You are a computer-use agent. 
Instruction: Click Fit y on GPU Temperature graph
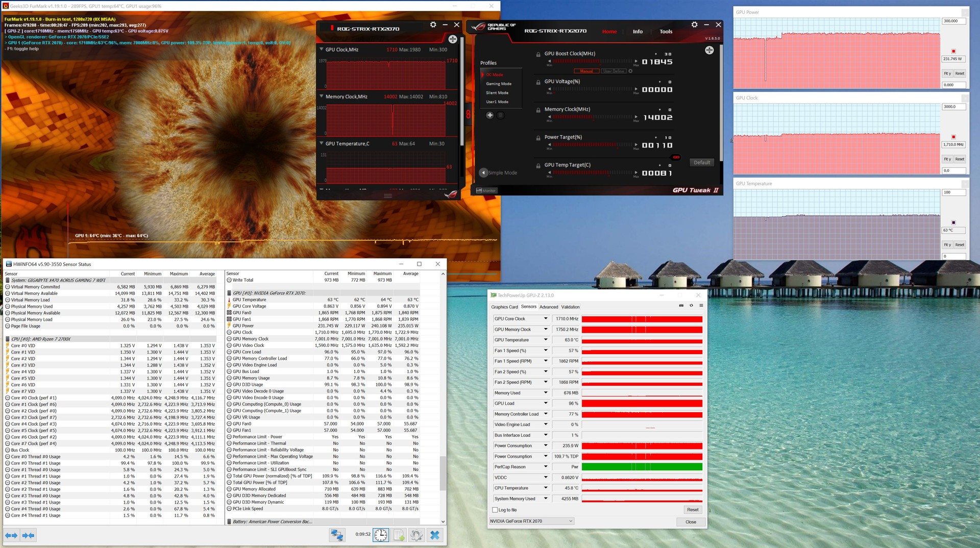click(947, 245)
